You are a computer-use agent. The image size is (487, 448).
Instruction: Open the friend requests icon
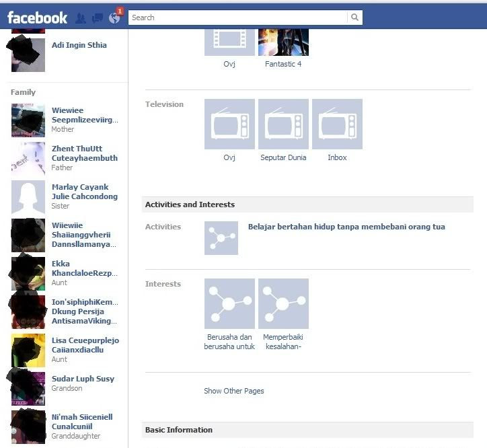coord(81,18)
